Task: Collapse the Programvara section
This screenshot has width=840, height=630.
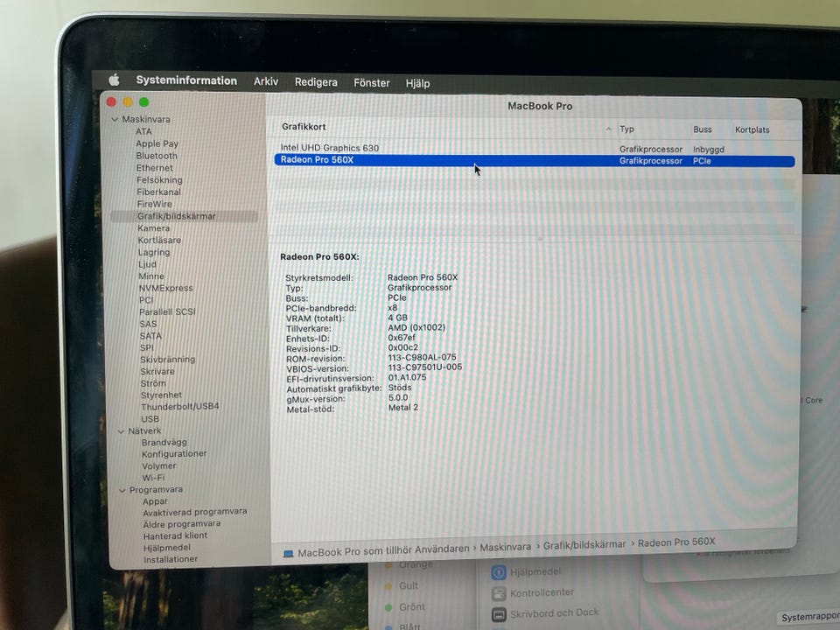Action: pyautogui.click(x=122, y=490)
